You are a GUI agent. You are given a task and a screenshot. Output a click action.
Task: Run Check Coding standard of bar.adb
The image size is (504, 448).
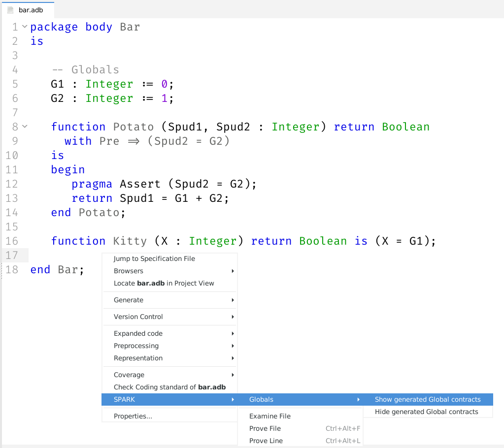(169, 387)
